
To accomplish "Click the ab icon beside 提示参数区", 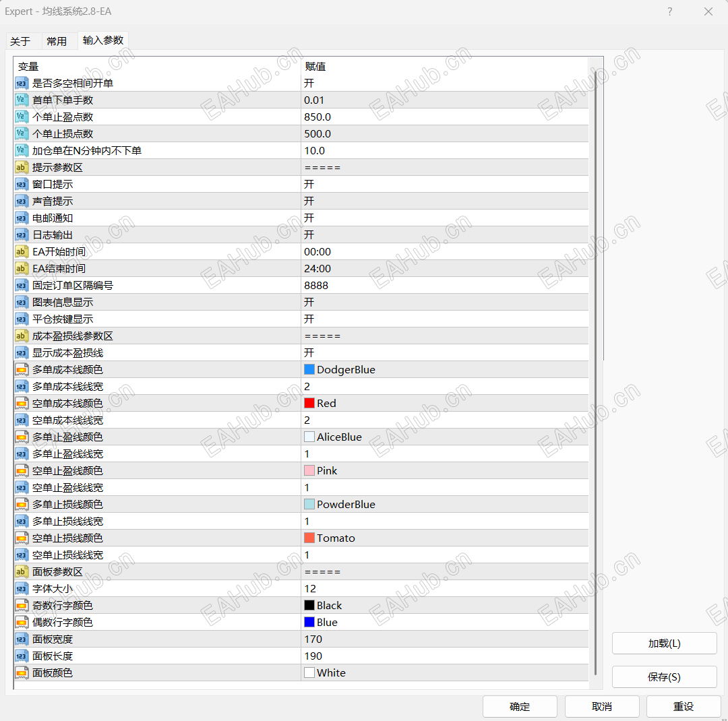I will pos(21,167).
